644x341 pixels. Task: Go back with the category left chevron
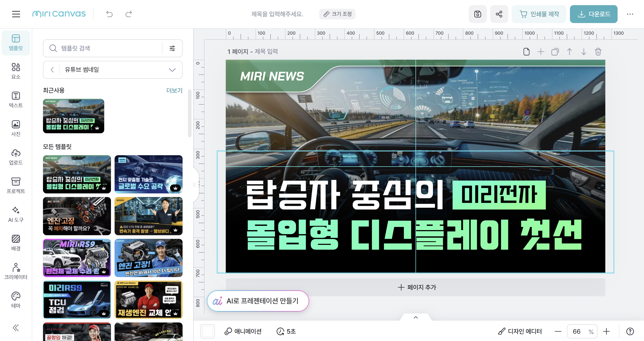tap(52, 70)
